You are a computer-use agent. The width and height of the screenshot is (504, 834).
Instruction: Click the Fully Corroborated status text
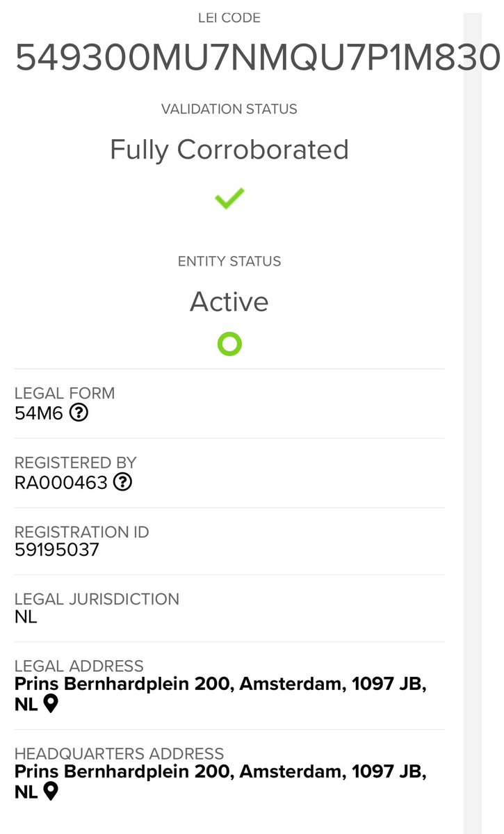tap(229, 150)
